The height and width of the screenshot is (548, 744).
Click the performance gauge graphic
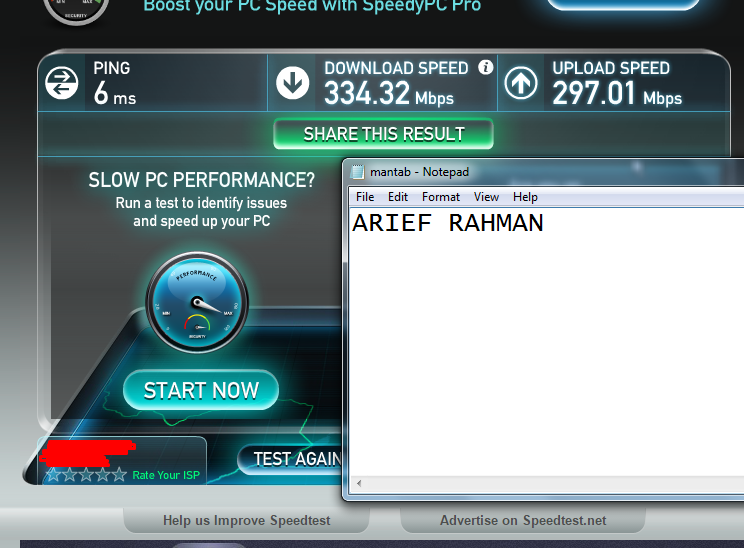click(x=197, y=303)
